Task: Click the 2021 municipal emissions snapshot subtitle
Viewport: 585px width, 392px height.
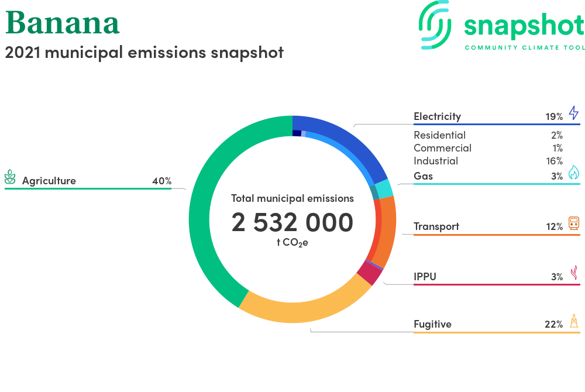Action: tap(144, 52)
